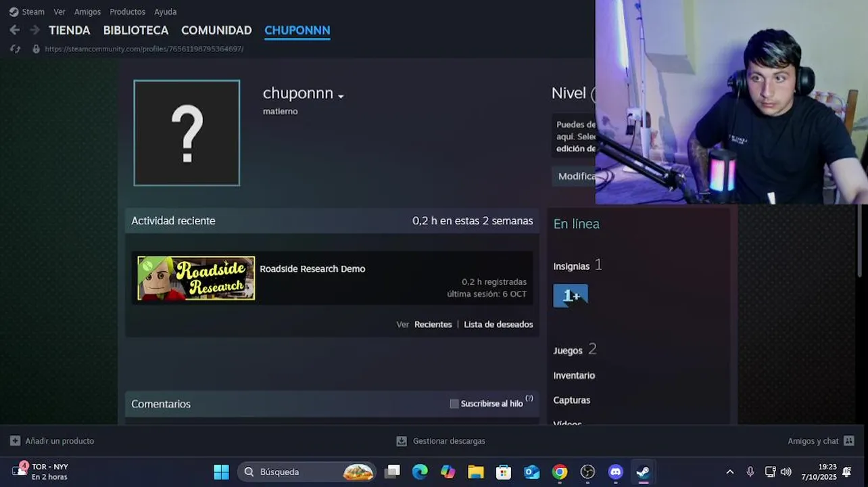Click the Nivel label
This screenshot has width=868, height=487.
point(569,93)
